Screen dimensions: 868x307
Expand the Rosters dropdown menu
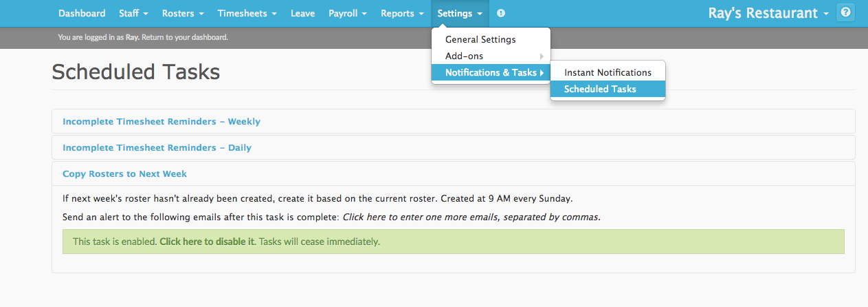(183, 13)
